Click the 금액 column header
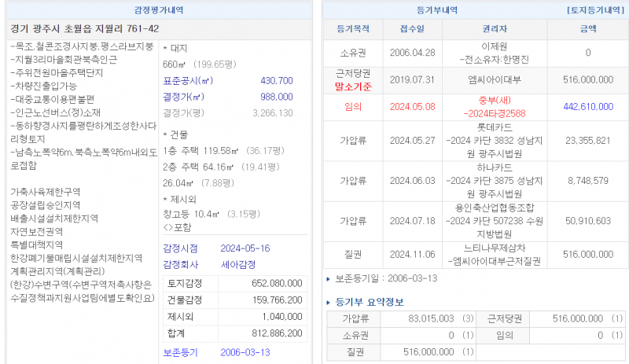 tap(588, 29)
